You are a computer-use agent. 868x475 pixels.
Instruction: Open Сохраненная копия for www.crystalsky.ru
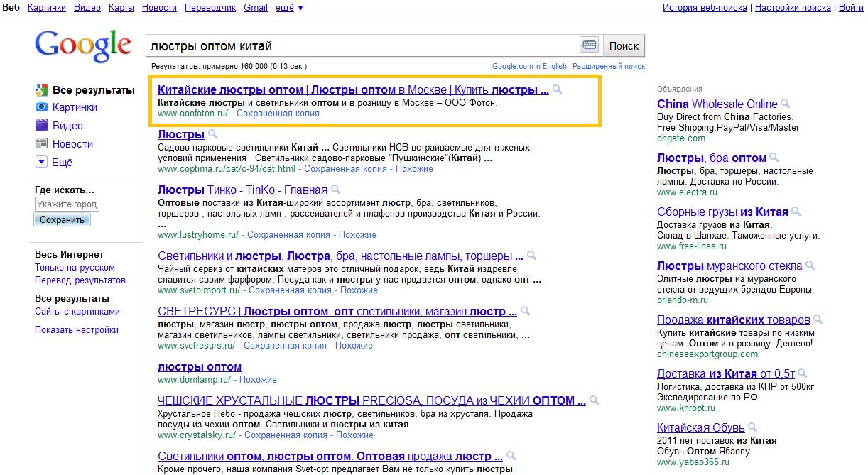(x=286, y=435)
